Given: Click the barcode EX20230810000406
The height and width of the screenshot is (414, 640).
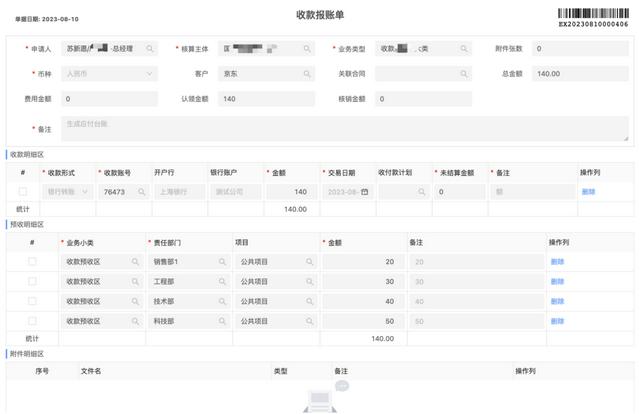Looking at the screenshot, I should 593,18.
